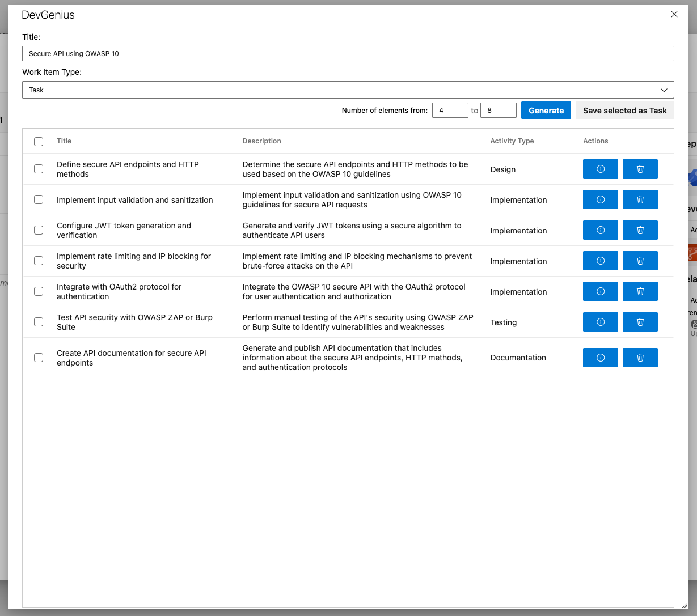Viewport: 697px width, 616px height.
Task: View info for Test API security task
Action: (x=600, y=322)
